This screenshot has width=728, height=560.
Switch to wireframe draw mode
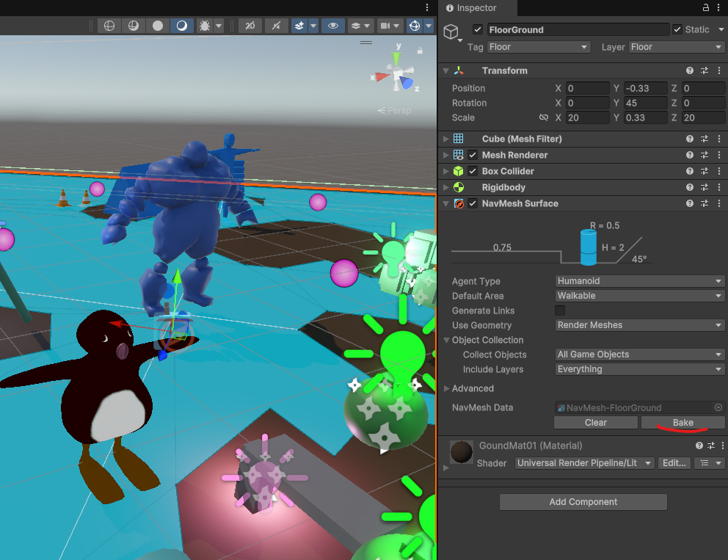[109, 26]
